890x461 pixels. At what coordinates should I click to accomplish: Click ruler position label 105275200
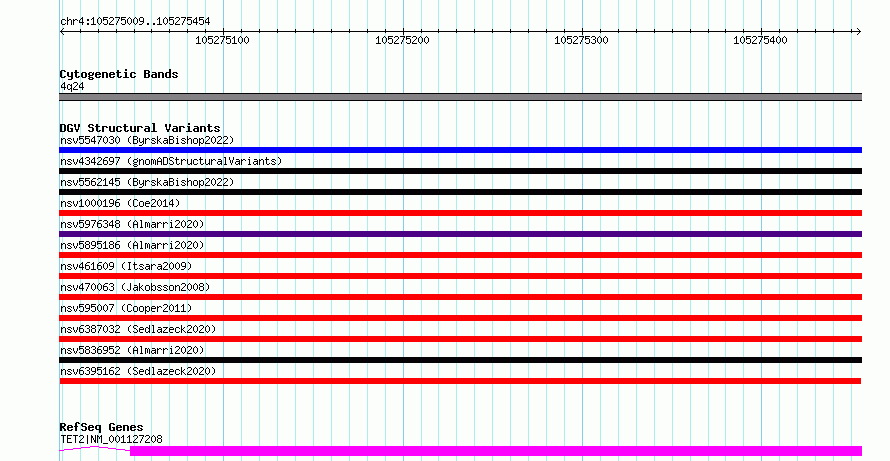[x=402, y=40]
